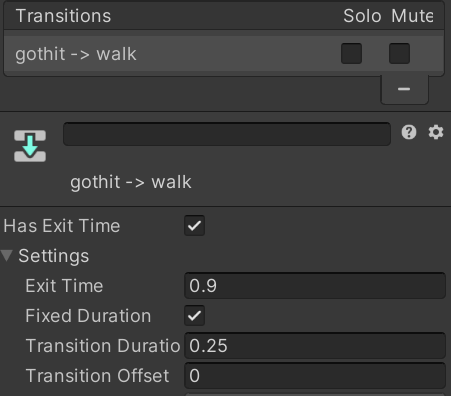Edit the Exit Time value field
The height and width of the screenshot is (396, 451).
coord(315,286)
